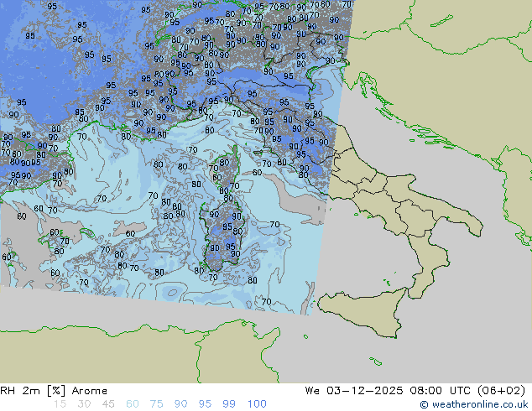Viewport: 532px width, 411px height.
Task: Click the 100 value in the bottom legend
Action: pyautogui.click(x=257, y=404)
